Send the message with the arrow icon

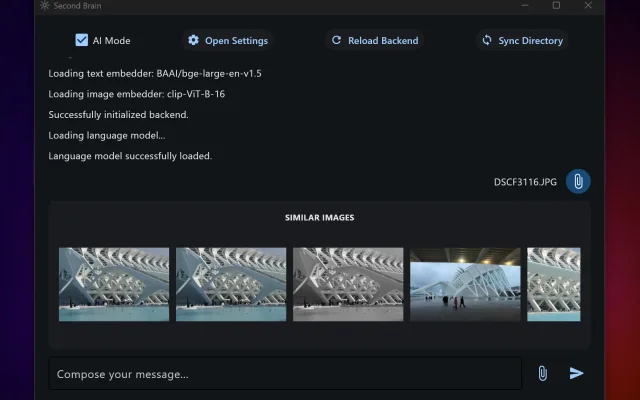pyautogui.click(x=576, y=373)
